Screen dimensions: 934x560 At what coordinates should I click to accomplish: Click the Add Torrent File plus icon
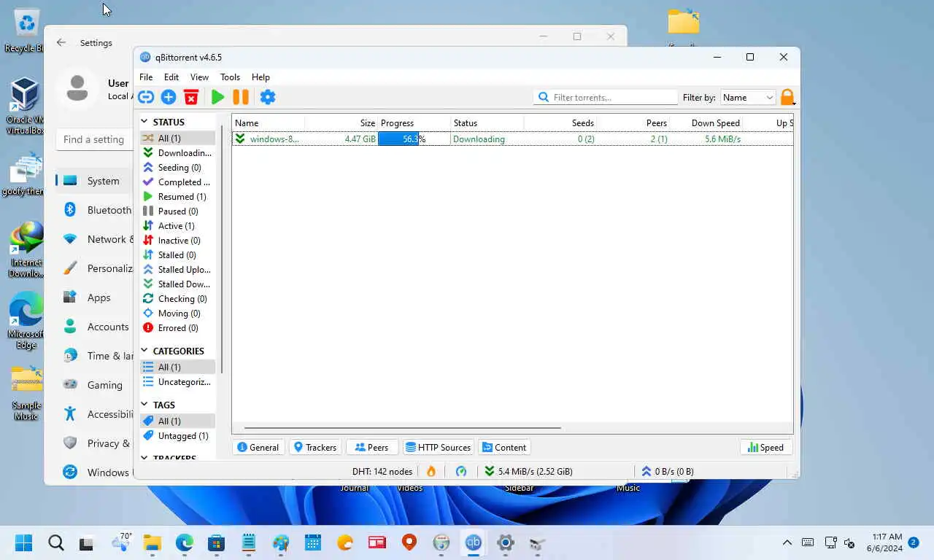click(x=169, y=97)
